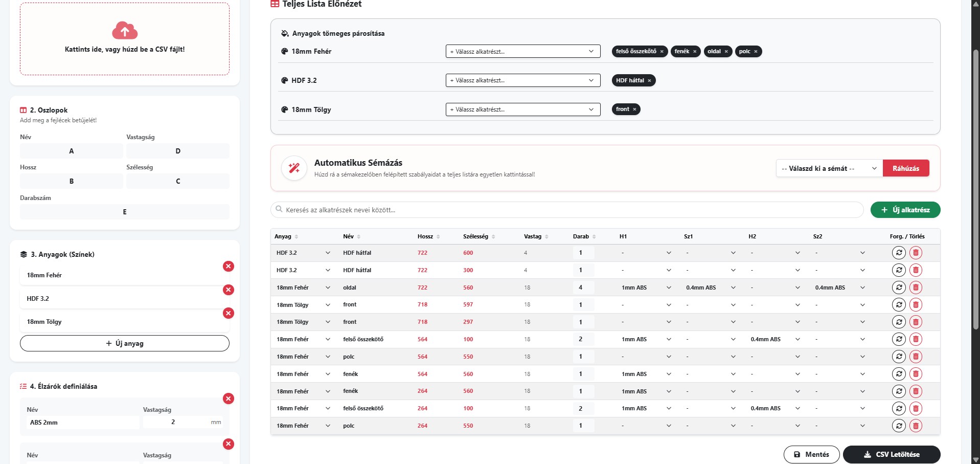
Task: Delete the front 718x297 row
Action: (916, 322)
